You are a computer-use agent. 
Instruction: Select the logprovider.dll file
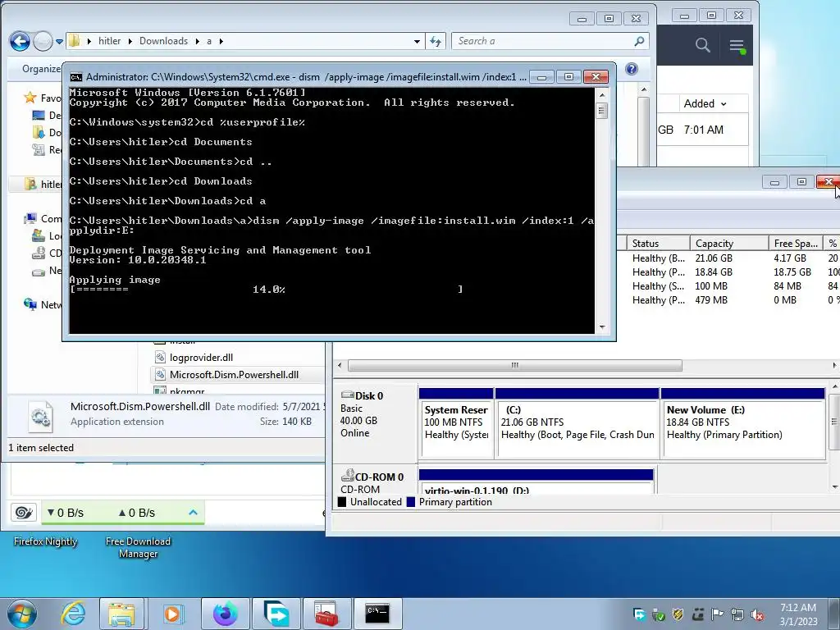(x=201, y=358)
